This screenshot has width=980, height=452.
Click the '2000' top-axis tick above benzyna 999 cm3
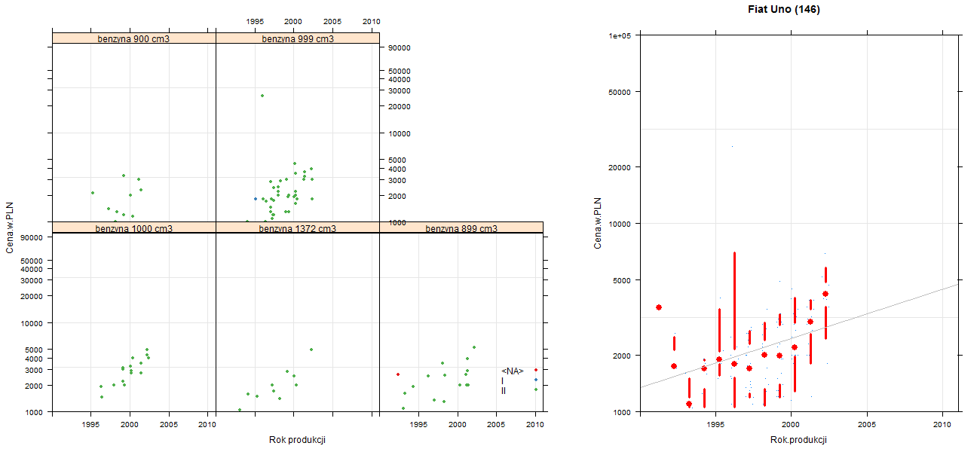293,21
